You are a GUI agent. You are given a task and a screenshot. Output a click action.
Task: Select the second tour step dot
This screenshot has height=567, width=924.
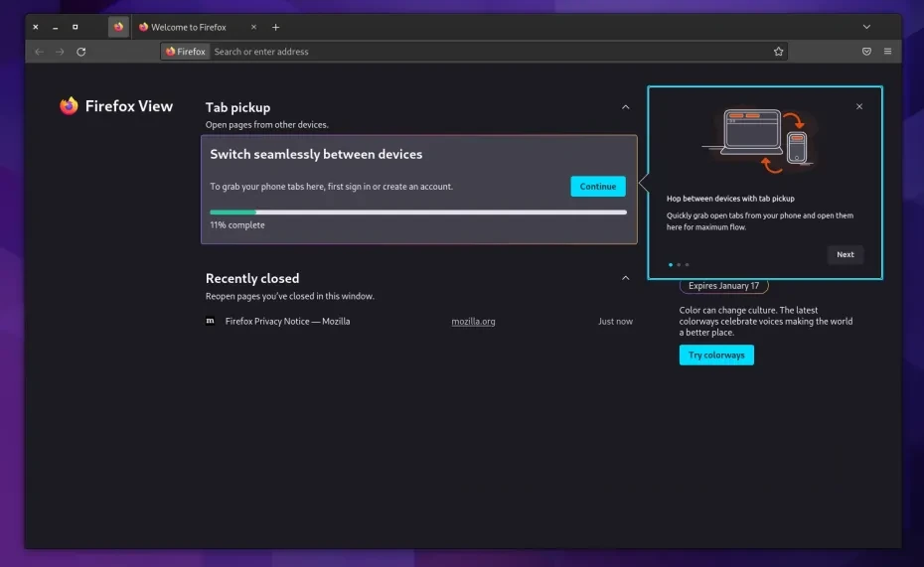click(679, 265)
